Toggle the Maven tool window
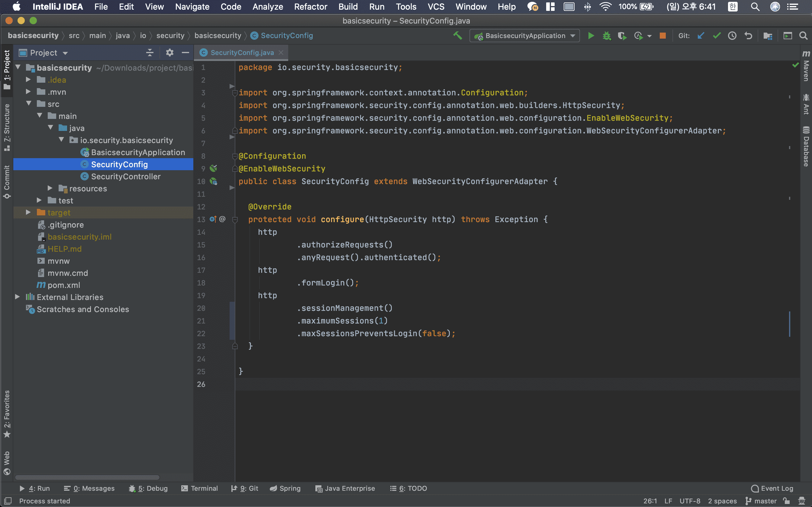 (806, 66)
